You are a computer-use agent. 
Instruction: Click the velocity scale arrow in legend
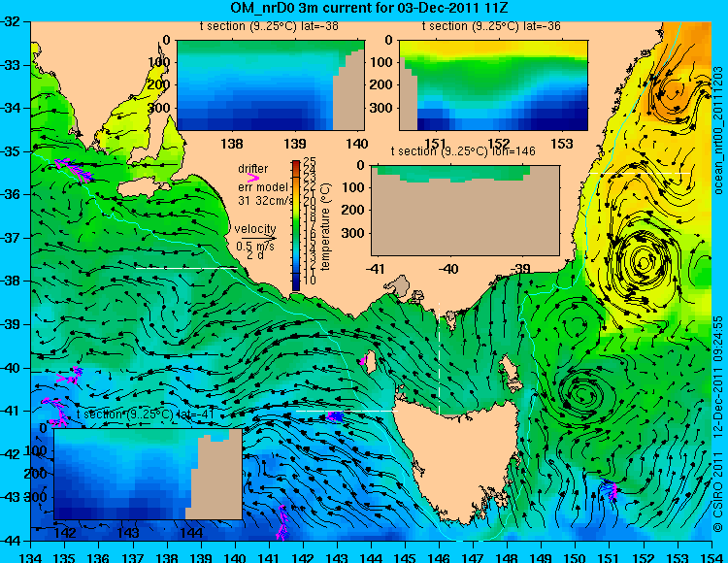258,239
